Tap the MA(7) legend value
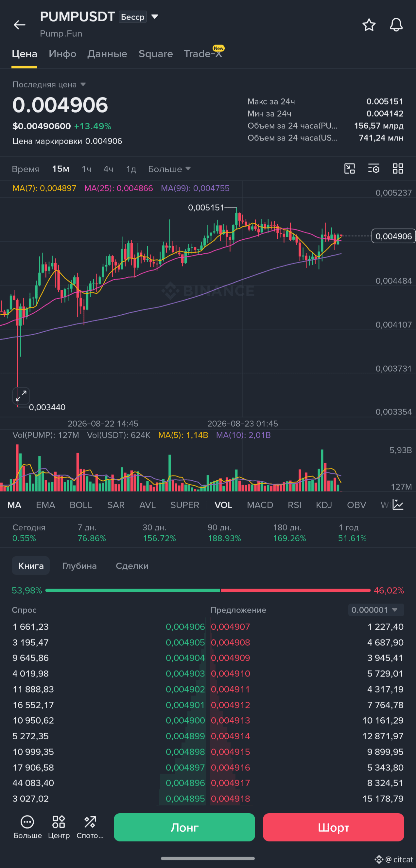Screen dimensions: 416x868 [44, 188]
